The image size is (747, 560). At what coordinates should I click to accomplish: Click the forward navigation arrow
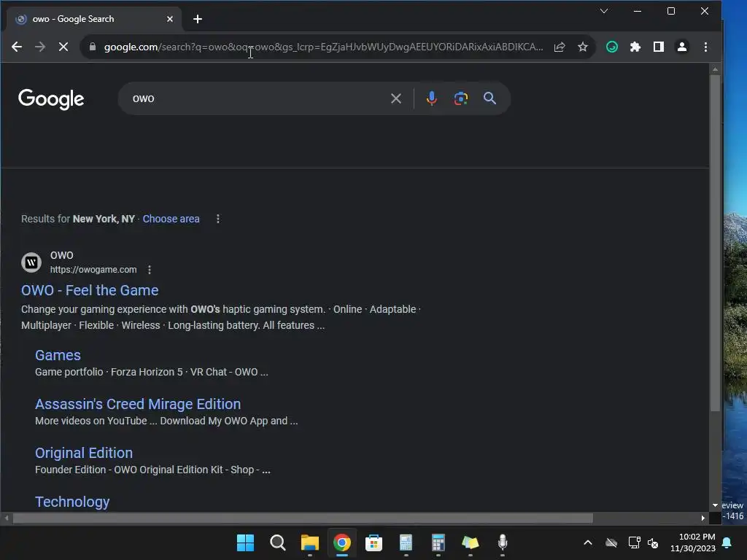(x=40, y=47)
